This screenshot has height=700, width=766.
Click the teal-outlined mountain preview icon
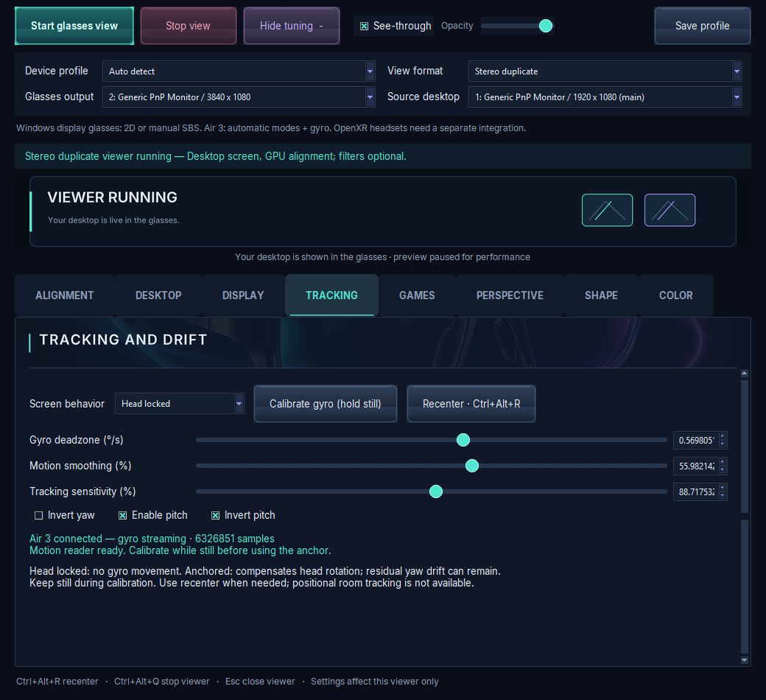click(607, 210)
